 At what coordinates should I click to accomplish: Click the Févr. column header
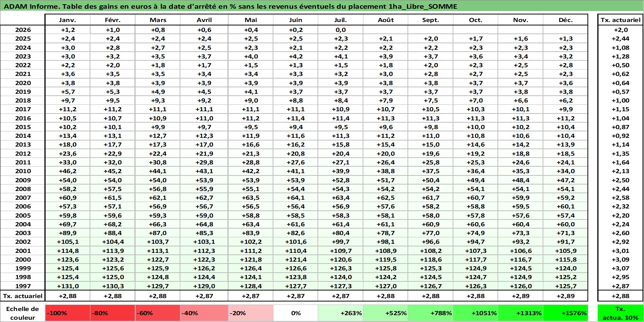click(x=113, y=20)
